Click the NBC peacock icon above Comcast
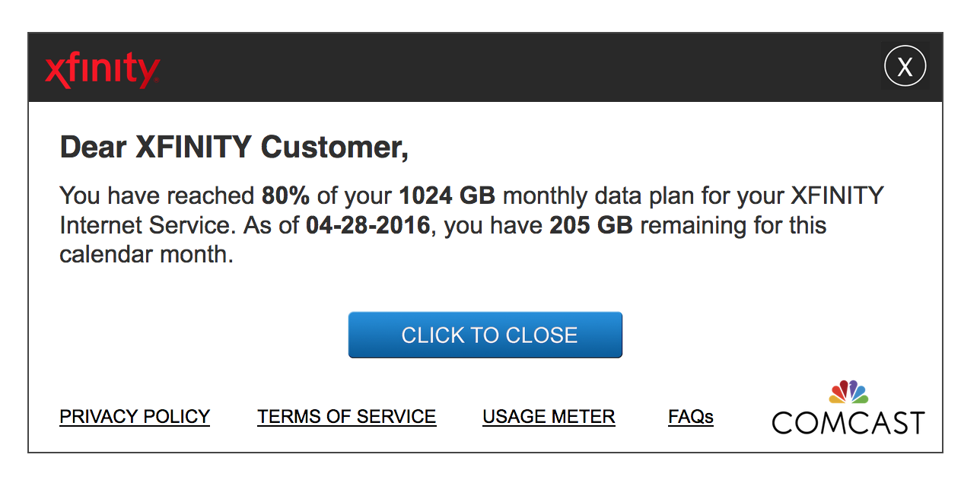 (848, 392)
